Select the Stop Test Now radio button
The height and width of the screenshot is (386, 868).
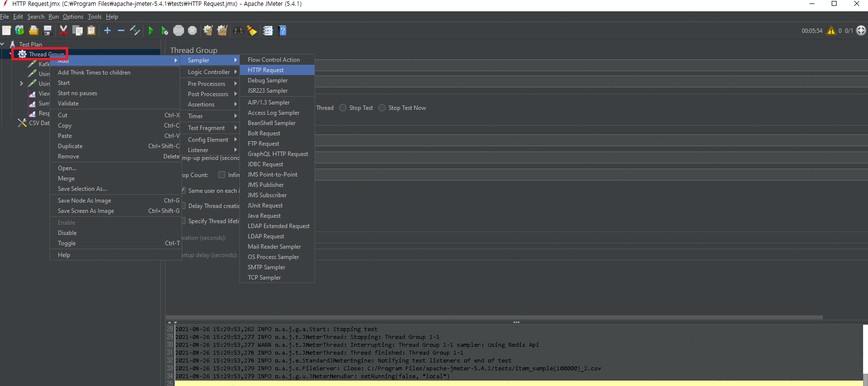tap(382, 107)
